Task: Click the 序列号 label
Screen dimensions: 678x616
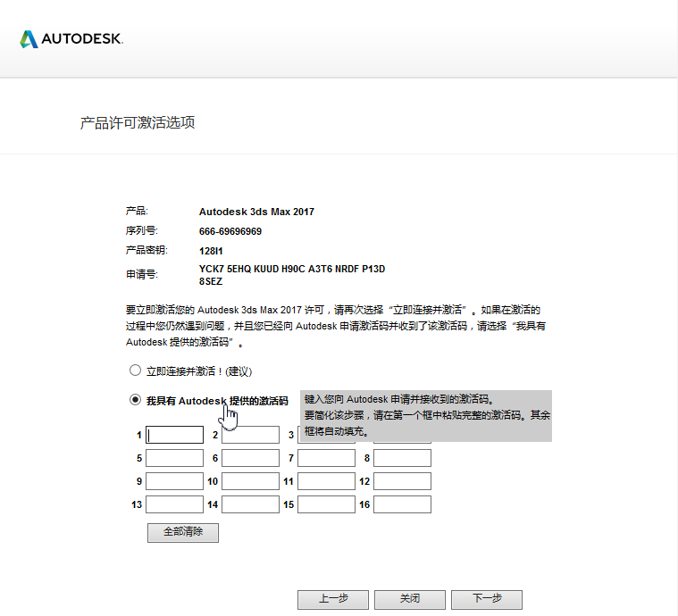Action: point(142,231)
